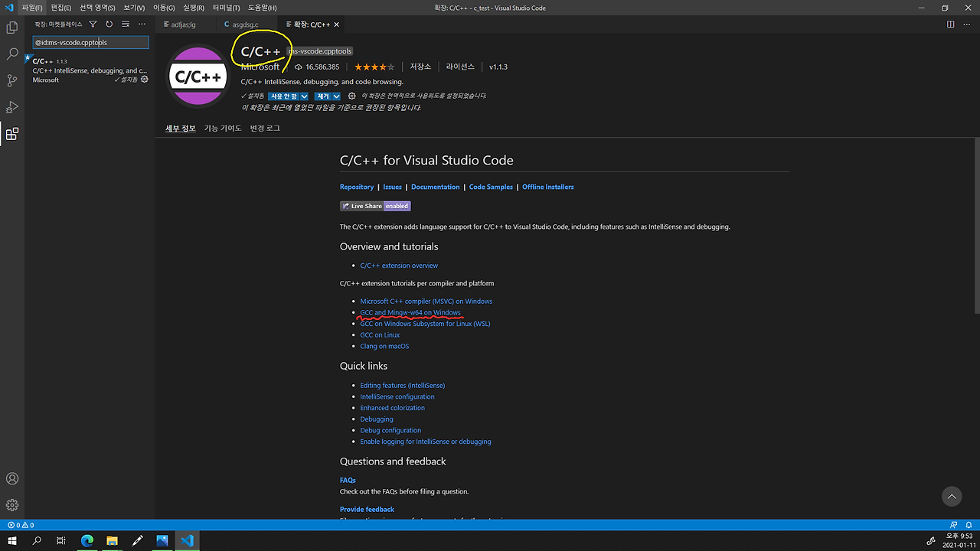
Task: Click the scroll-to-top arrow button
Action: coord(952,497)
